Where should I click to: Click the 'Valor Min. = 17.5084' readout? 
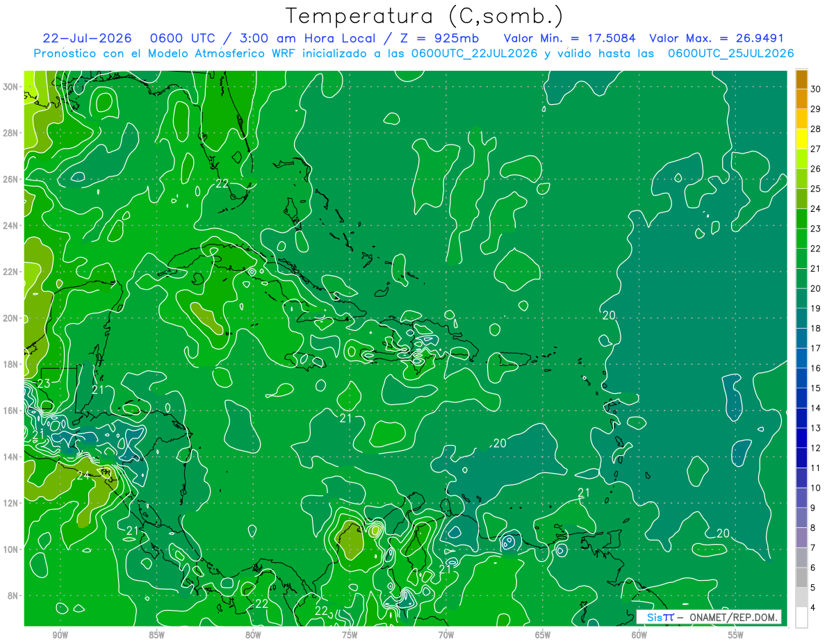point(569,38)
